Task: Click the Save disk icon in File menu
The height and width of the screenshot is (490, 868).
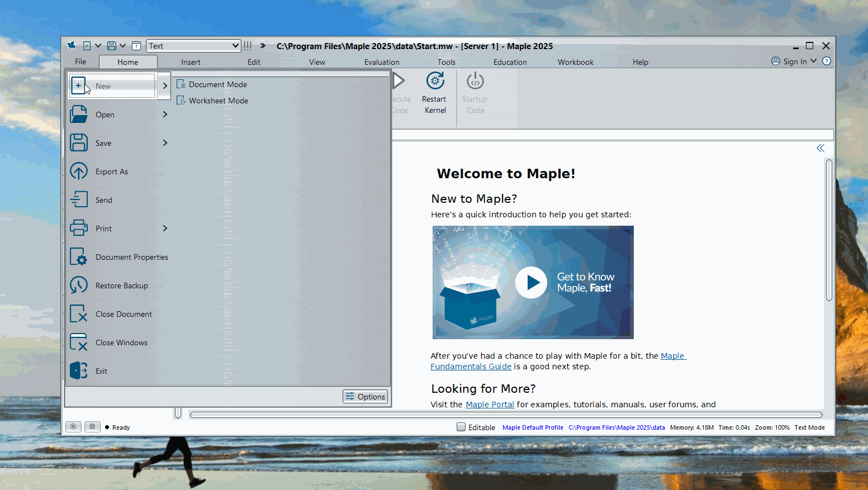Action: tap(79, 143)
